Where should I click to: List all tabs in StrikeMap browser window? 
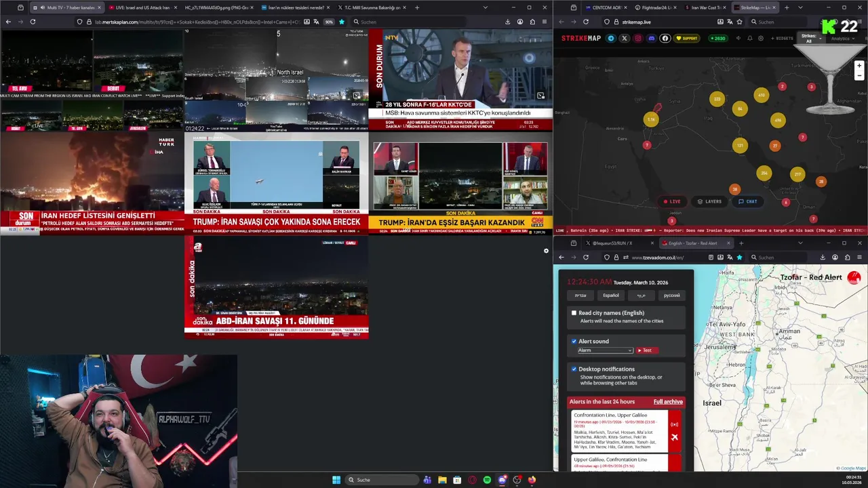click(802, 7)
